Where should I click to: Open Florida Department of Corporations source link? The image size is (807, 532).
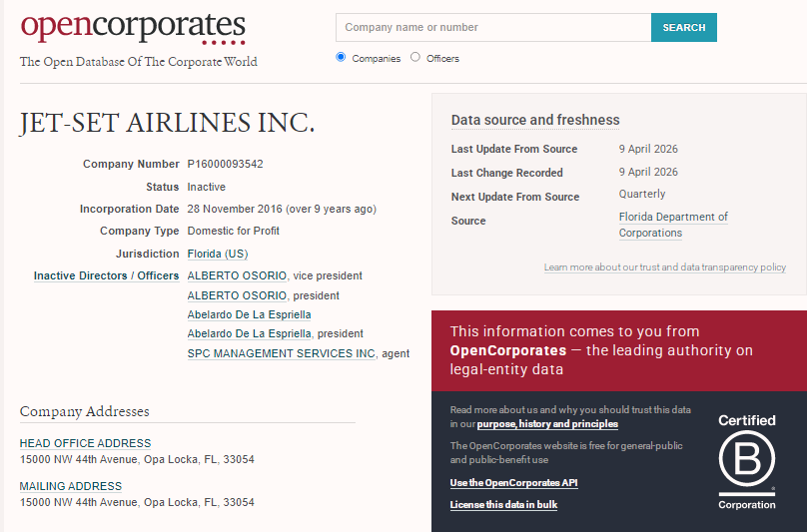(673, 225)
